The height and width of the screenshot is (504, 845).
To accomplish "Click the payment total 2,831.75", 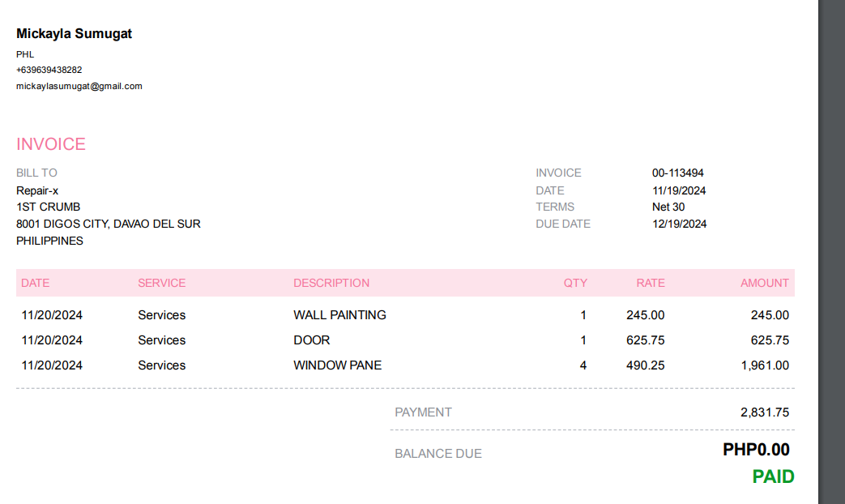I will (x=765, y=412).
